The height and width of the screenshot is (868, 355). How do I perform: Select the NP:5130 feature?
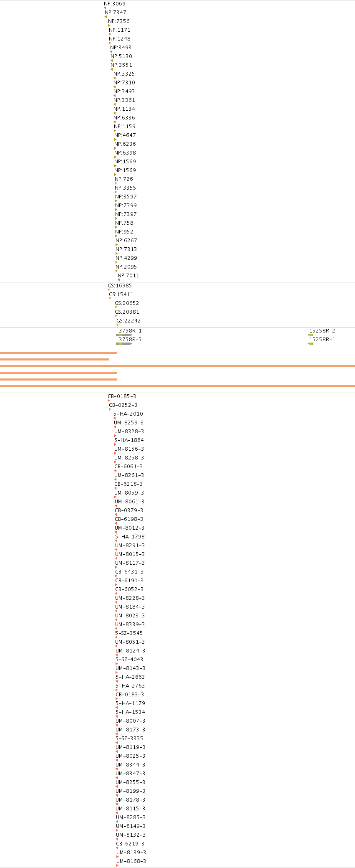(121, 56)
